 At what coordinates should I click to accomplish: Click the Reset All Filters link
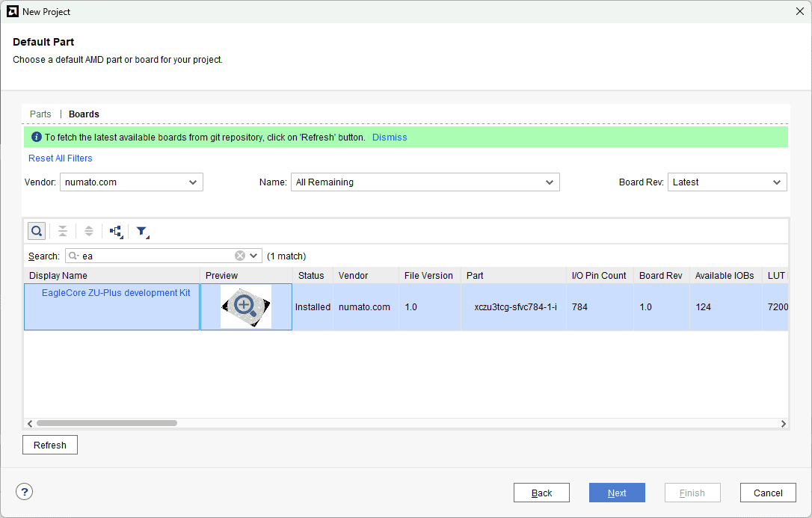point(61,158)
